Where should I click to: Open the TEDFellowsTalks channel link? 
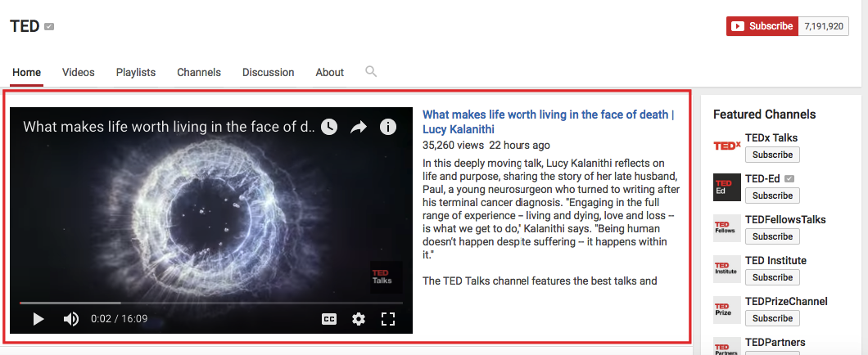tap(785, 219)
